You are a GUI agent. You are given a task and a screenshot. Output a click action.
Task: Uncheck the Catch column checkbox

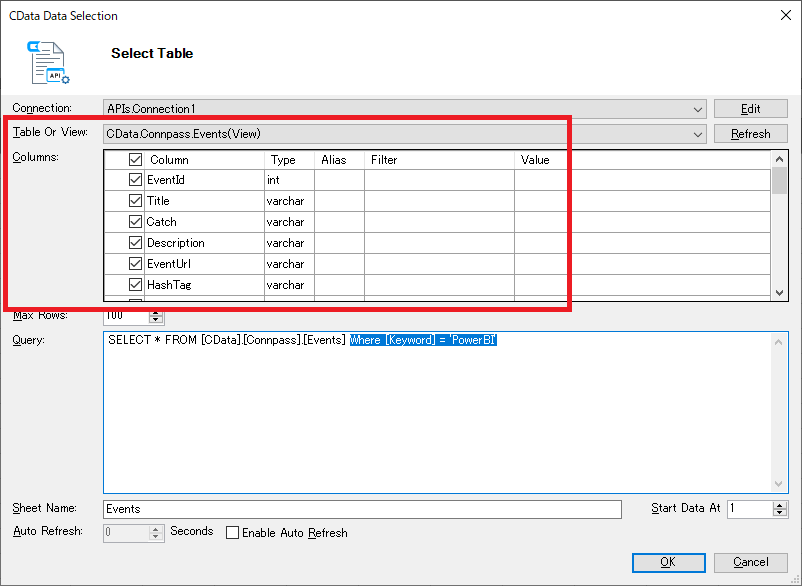(x=135, y=221)
